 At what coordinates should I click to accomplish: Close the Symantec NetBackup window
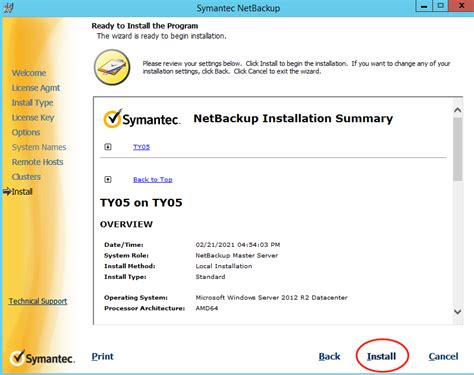[x=462, y=6]
